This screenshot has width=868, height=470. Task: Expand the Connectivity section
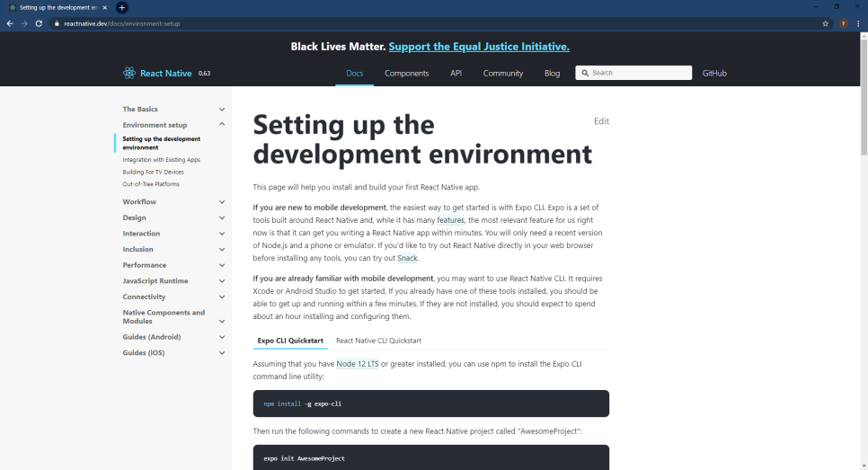(x=173, y=297)
